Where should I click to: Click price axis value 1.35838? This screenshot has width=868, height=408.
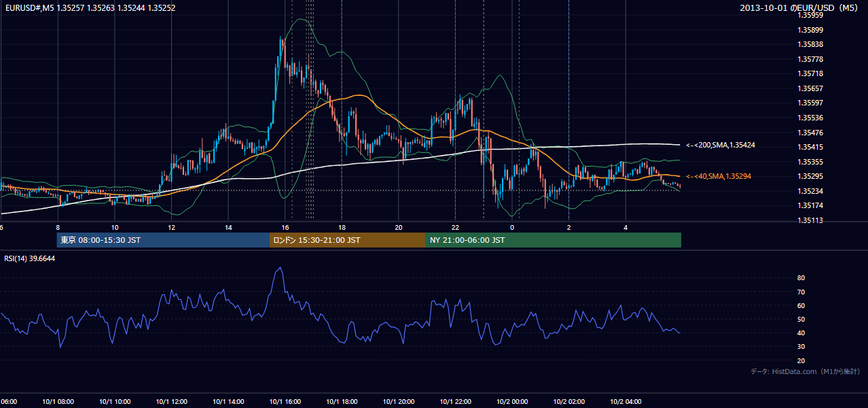point(811,44)
